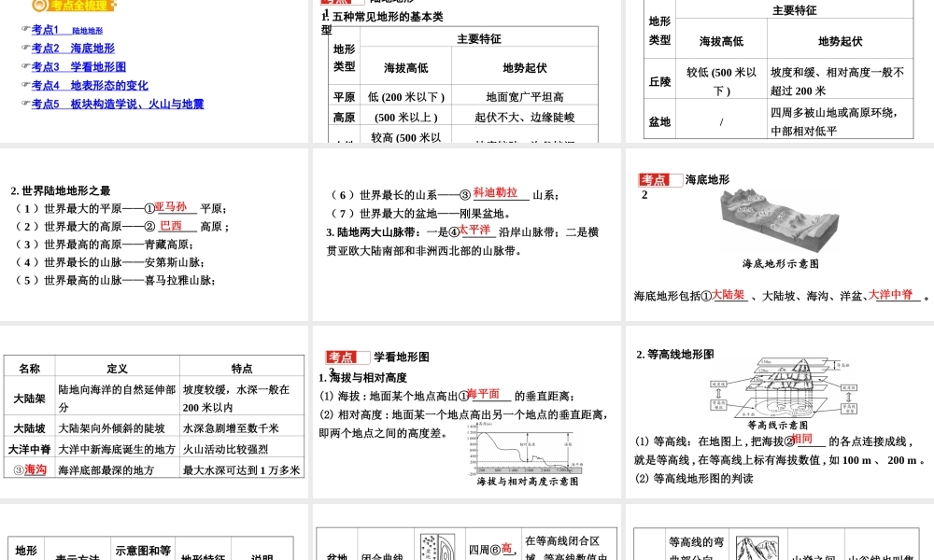Screen dimensions: 934x560
Task: Click the red 考点 badge beside 海底地形
Action: pyautogui.click(x=654, y=180)
